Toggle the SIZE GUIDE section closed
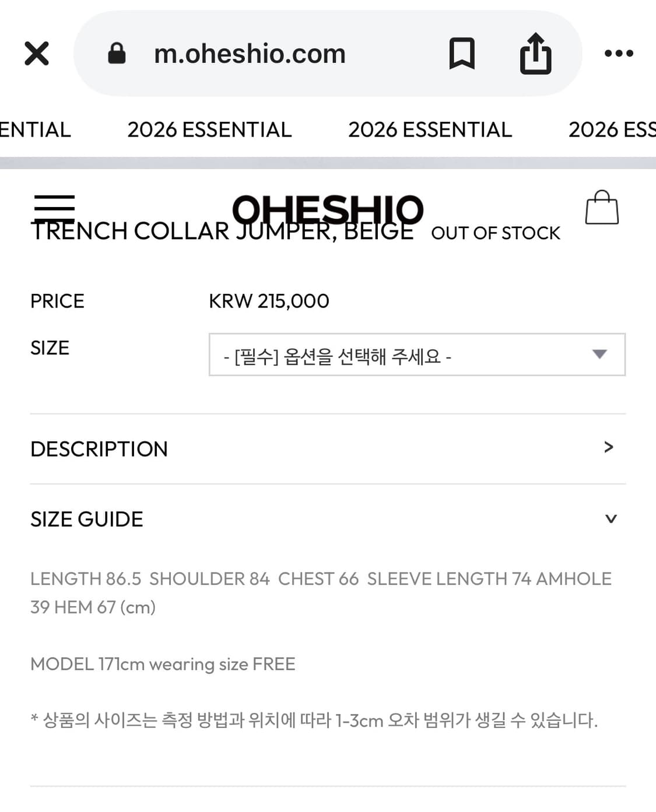656x812 pixels. point(86,519)
